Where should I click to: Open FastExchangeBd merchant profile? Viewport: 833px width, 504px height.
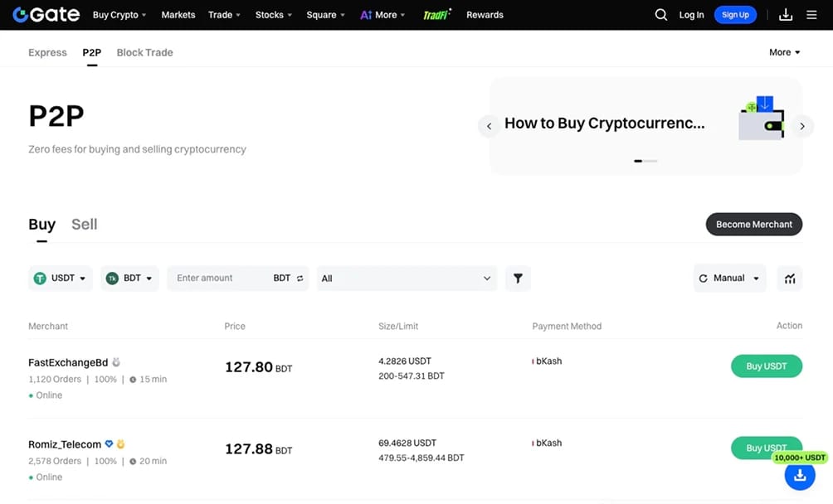(68, 362)
